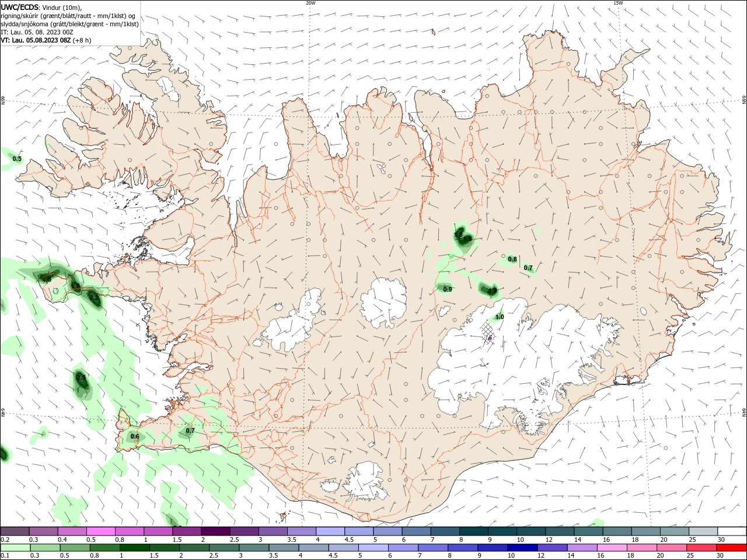Click the 20W longitude label
747x560 pixels.
310,3
